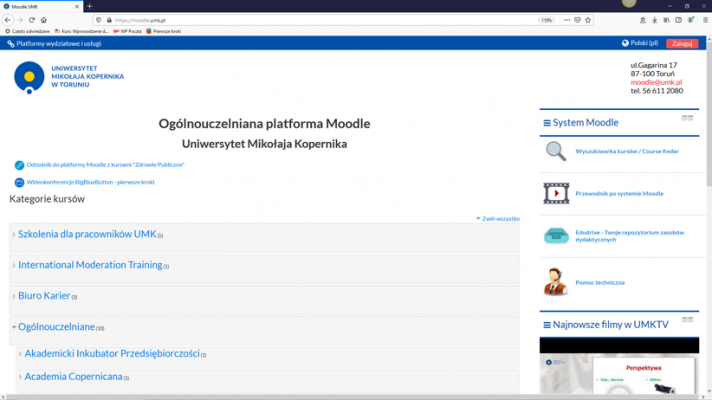Open Wideokonferencje BigBlueButton pierwsze kroki link
The width and height of the screenshot is (712, 400).
(x=90, y=182)
